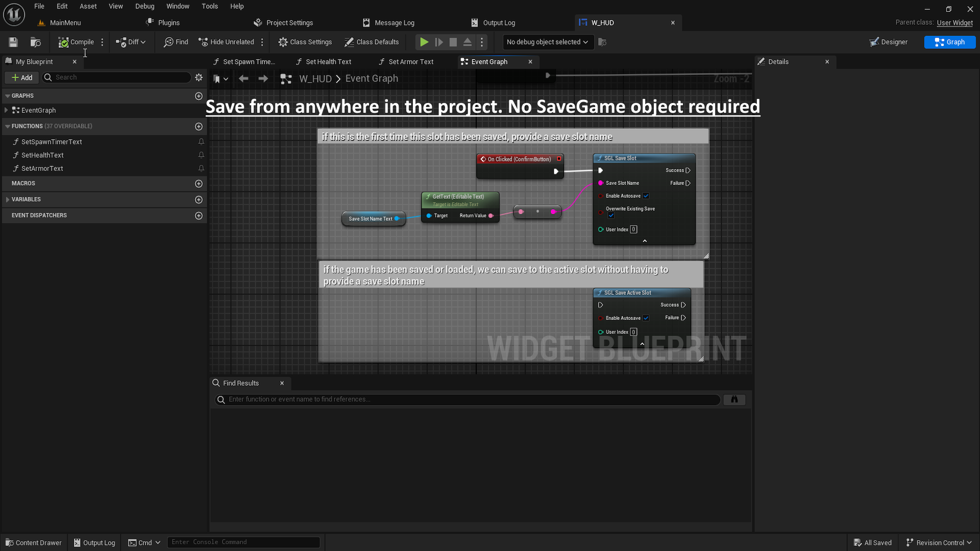Open Class Defaults

coord(372,42)
